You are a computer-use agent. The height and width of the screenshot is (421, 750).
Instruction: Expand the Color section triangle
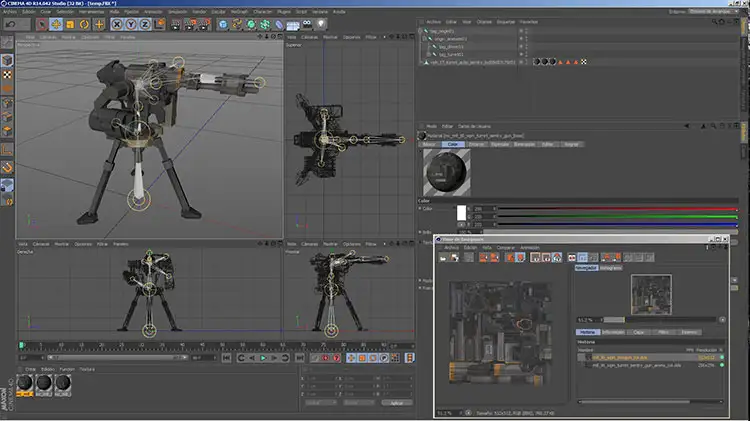420,208
